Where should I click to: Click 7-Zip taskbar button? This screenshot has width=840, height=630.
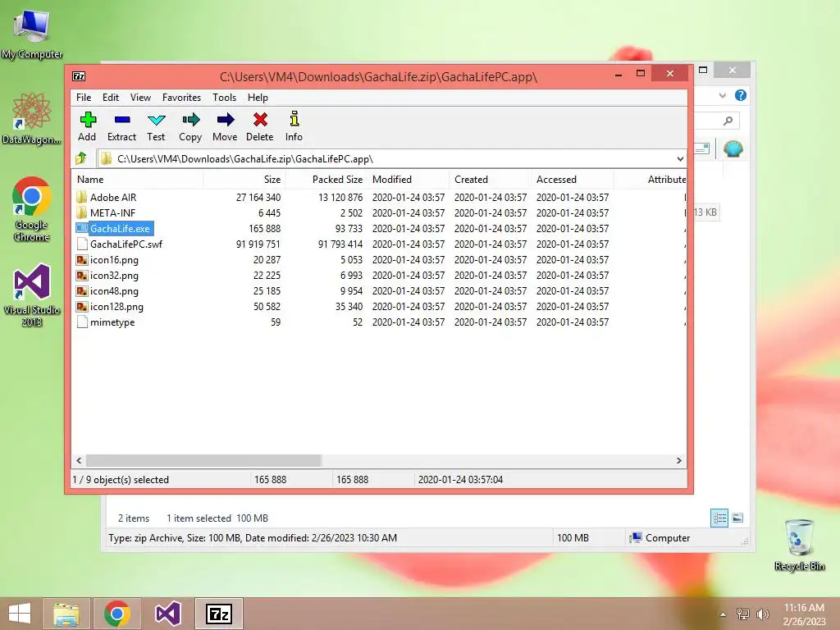click(218, 614)
